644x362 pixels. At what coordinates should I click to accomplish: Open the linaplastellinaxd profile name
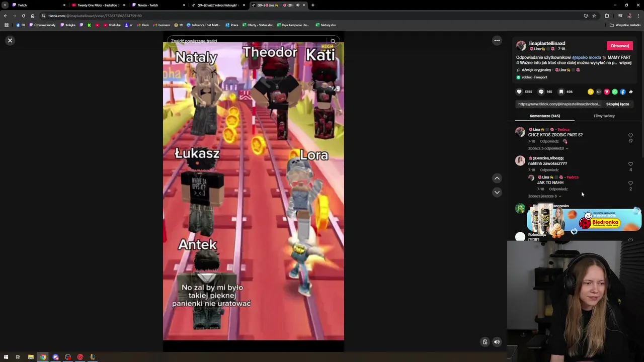pos(547,44)
